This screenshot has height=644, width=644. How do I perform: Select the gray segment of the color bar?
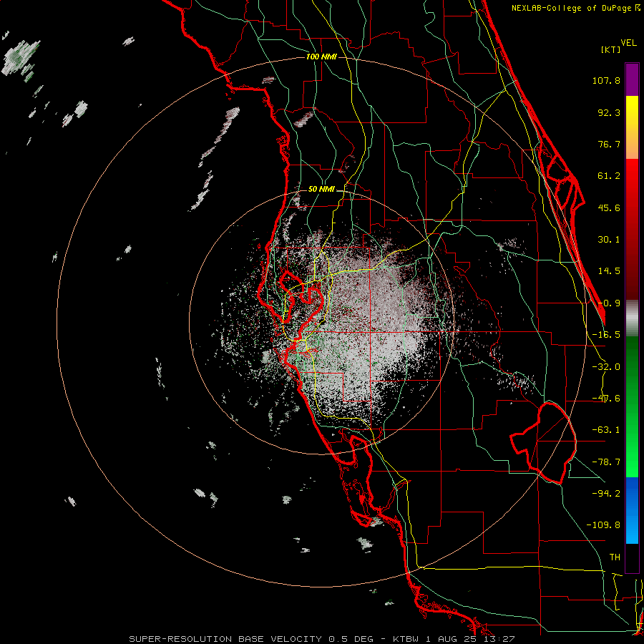[x=632, y=318]
